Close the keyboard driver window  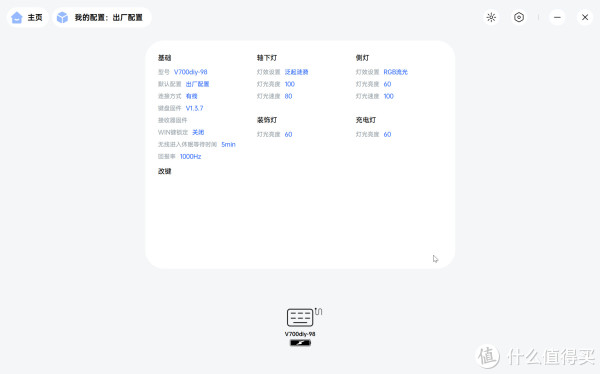(x=585, y=17)
